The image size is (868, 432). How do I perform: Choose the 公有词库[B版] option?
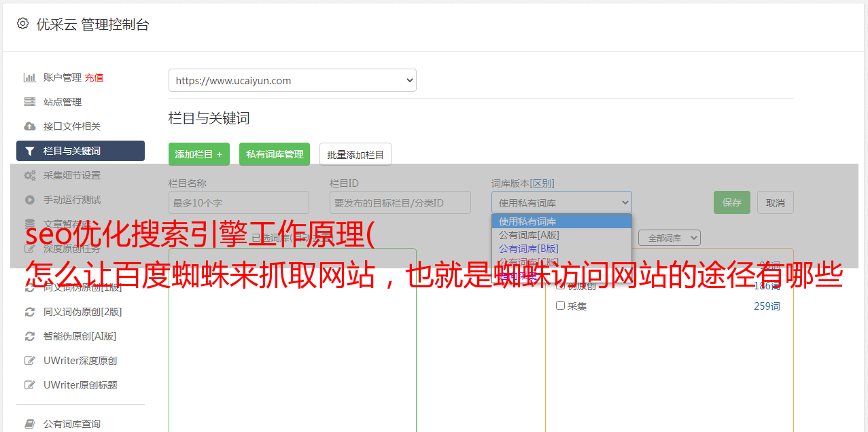tap(561, 249)
